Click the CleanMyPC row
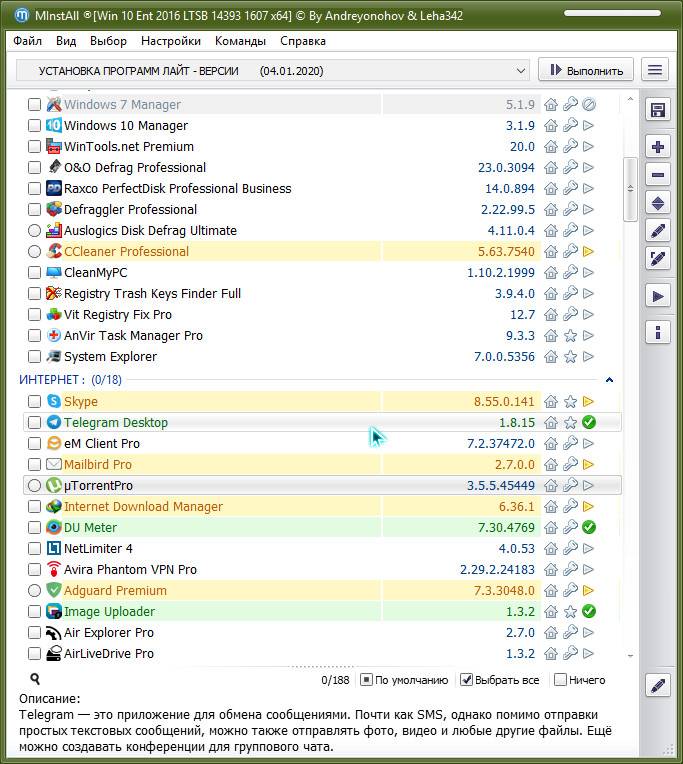 point(323,272)
